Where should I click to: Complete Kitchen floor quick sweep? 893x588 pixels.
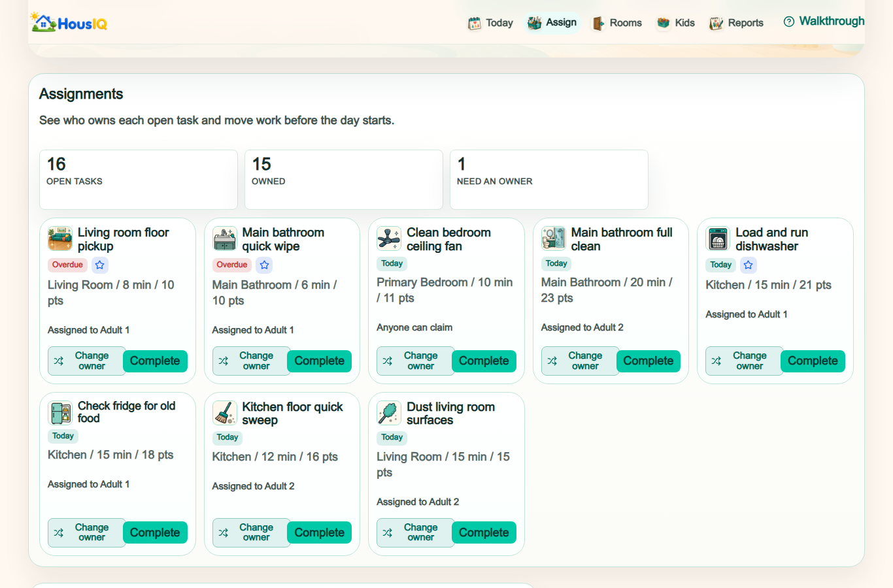[320, 532]
